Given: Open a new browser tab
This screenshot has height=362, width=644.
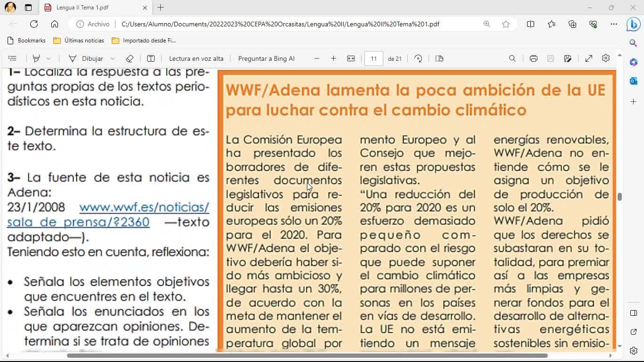Looking at the screenshot, I should tap(161, 8).
